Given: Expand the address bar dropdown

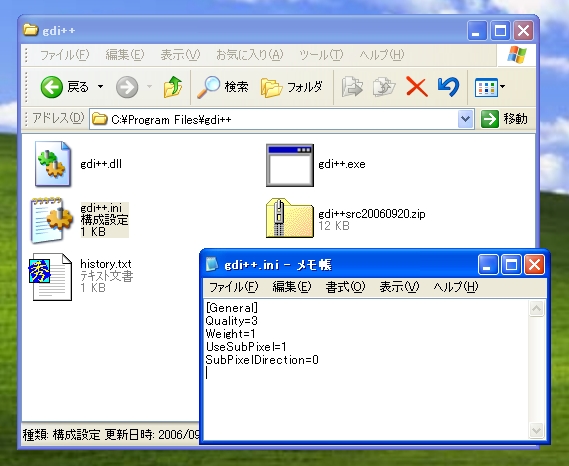Looking at the screenshot, I should (466, 119).
